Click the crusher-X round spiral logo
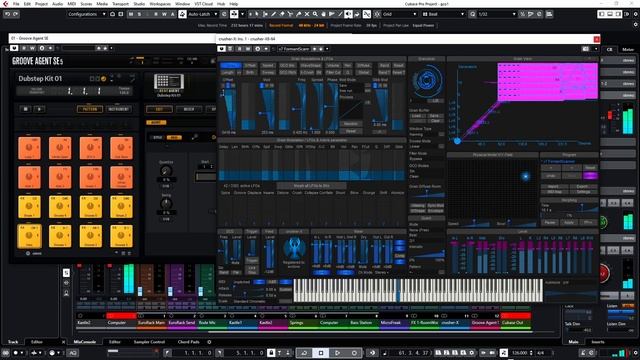Screen dimensions: 640x360 point(427,80)
